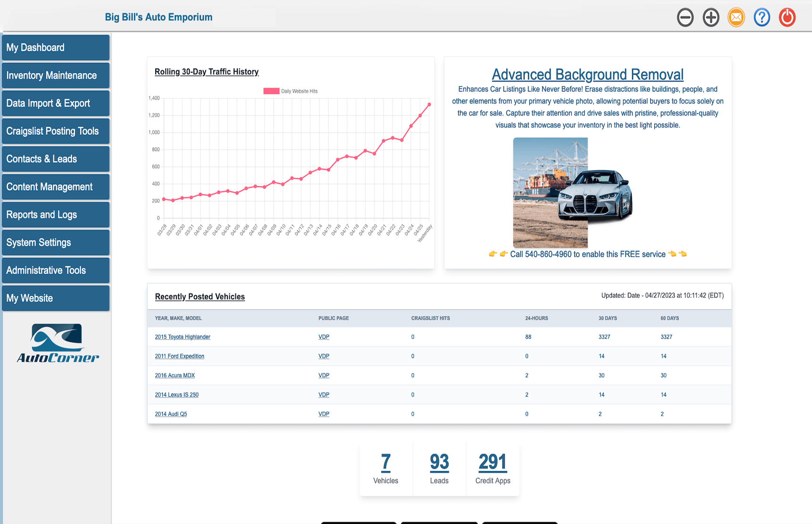
Task: Click the BMW background removal image
Action: pyautogui.click(x=573, y=192)
